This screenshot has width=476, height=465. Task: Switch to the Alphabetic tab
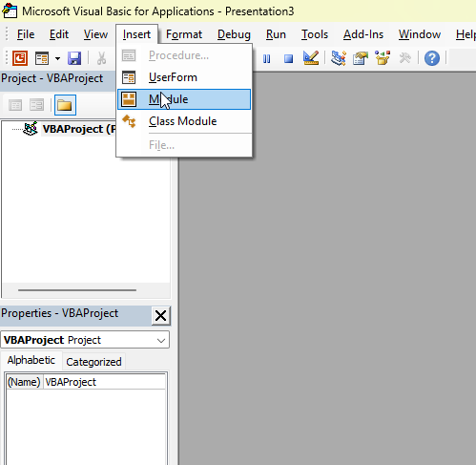(31, 360)
